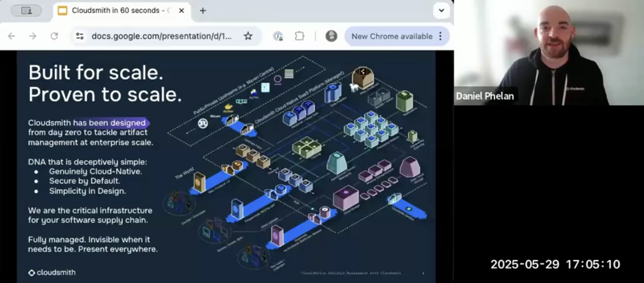Click the bullet 'Simplicity in Design.'
Viewport: 644px width, 283px height.
click(88, 191)
